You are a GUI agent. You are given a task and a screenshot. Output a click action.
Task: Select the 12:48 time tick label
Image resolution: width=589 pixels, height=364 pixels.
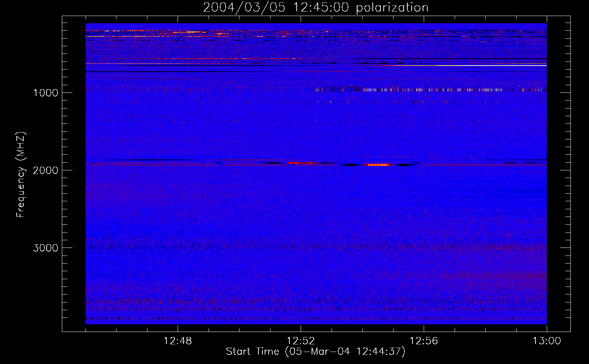[x=178, y=341]
